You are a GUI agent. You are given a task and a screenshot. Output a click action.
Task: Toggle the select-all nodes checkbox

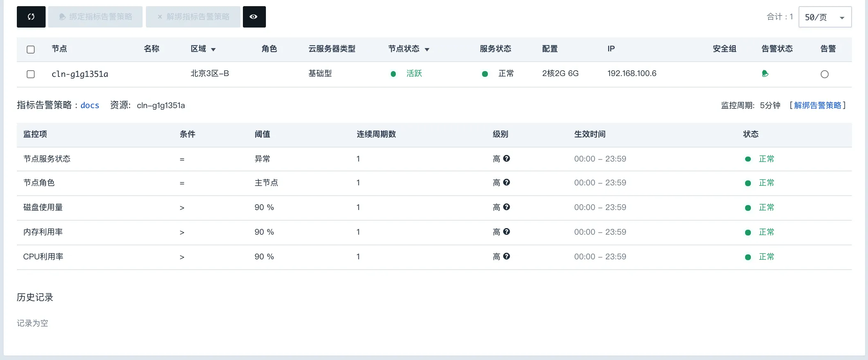point(31,50)
